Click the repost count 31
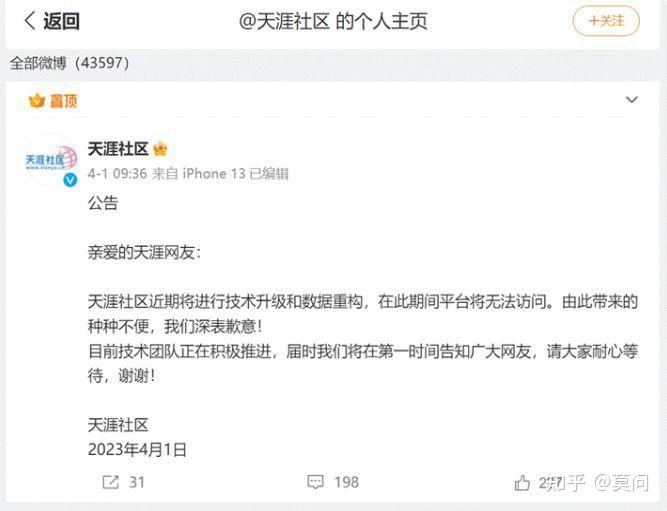The width and height of the screenshot is (667, 511). [x=137, y=482]
